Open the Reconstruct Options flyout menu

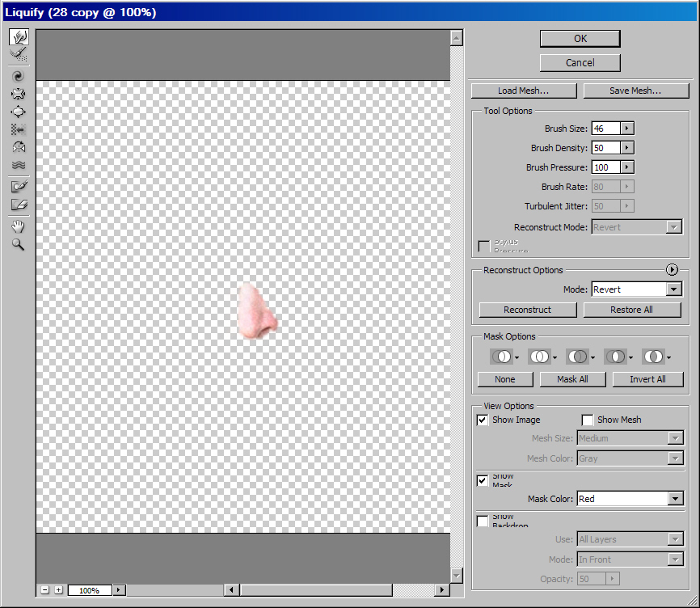tap(672, 269)
